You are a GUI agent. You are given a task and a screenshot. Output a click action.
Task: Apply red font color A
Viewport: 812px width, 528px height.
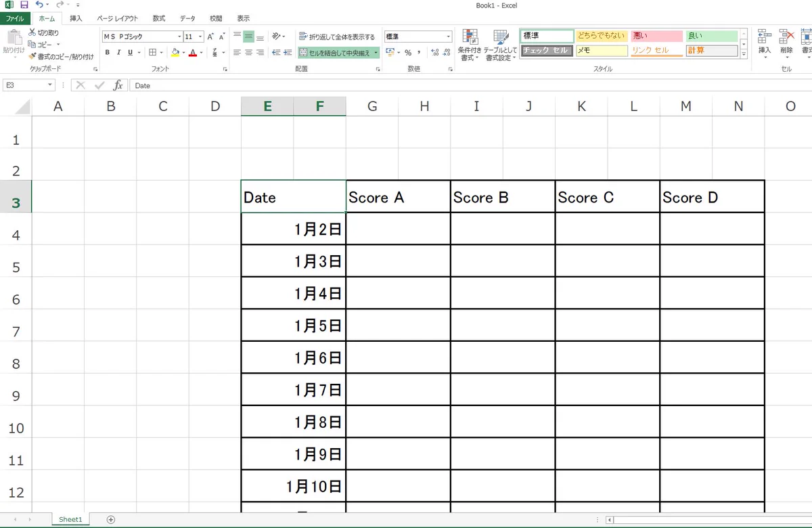(193, 52)
